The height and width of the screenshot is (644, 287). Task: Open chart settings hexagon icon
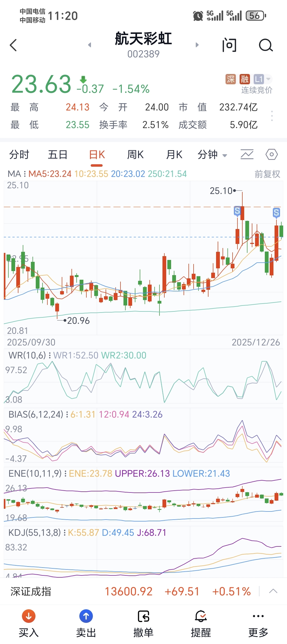pyautogui.click(x=272, y=154)
